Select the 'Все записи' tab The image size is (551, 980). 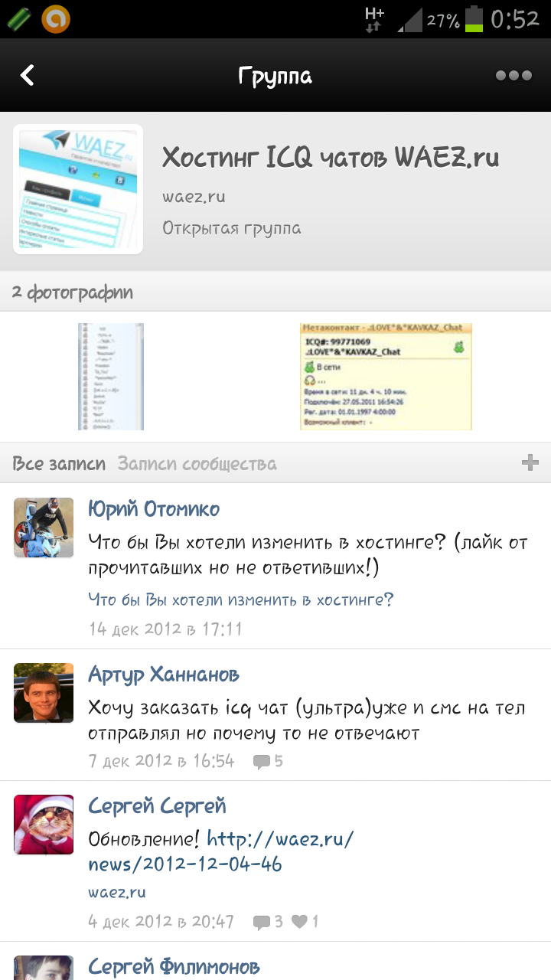pyautogui.click(x=60, y=463)
